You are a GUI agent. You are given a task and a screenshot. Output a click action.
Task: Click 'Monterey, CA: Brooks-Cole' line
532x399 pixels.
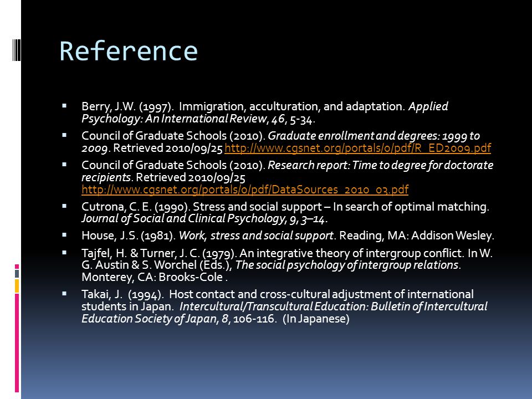[155, 278]
